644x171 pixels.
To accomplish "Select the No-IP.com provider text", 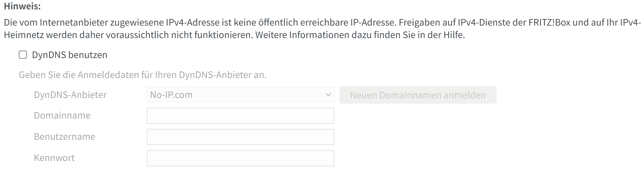I will click(x=171, y=95).
